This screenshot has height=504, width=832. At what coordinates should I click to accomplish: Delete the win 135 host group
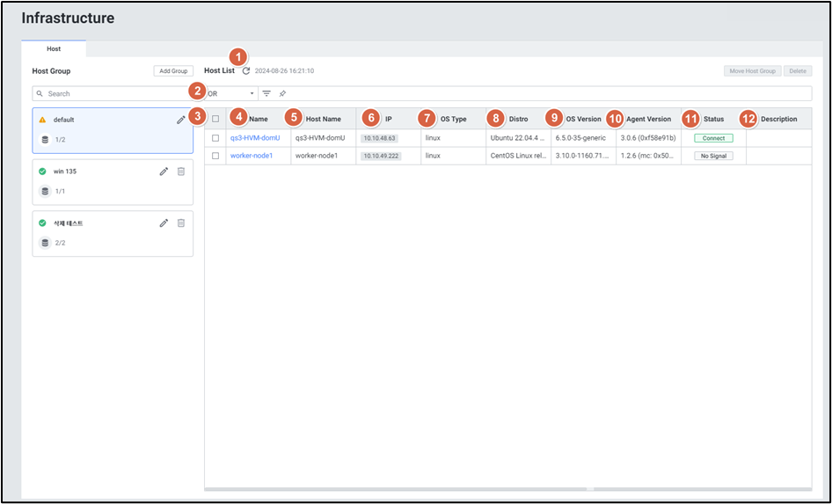click(x=181, y=172)
